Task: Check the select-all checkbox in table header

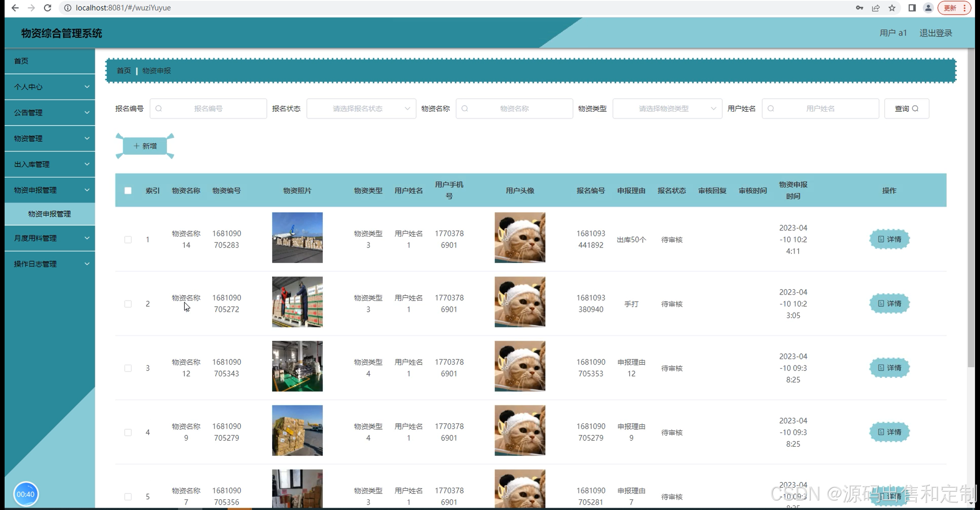Action: (x=128, y=190)
